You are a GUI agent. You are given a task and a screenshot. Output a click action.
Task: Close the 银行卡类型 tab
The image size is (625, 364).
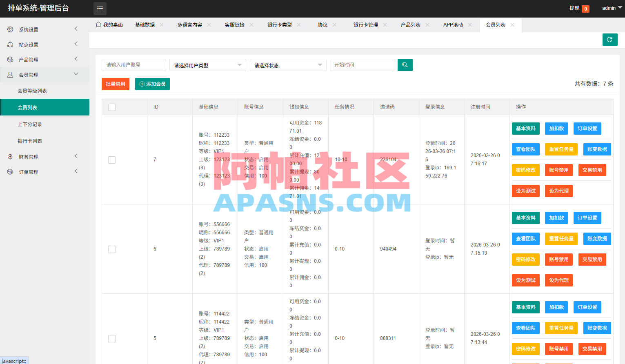point(299,25)
